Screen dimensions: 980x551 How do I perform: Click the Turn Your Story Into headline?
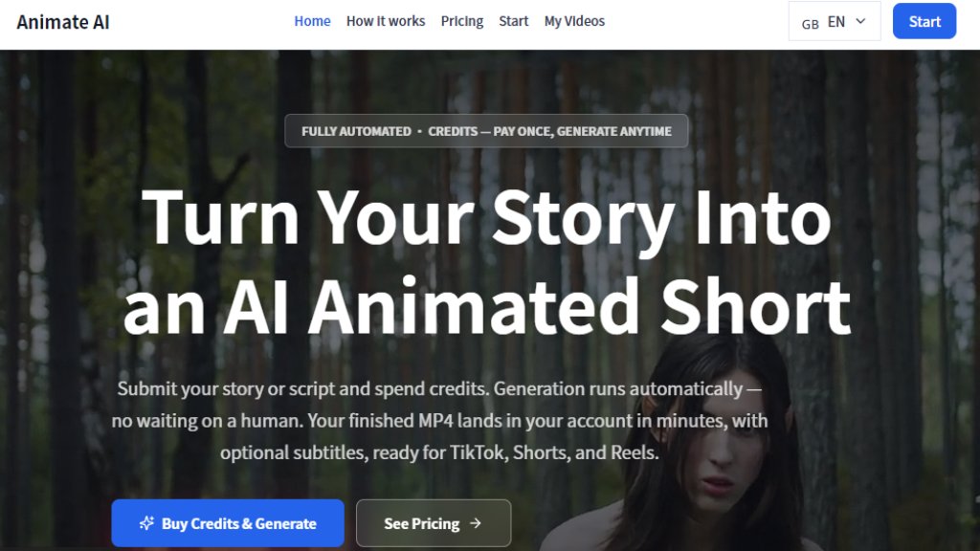(x=487, y=262)
